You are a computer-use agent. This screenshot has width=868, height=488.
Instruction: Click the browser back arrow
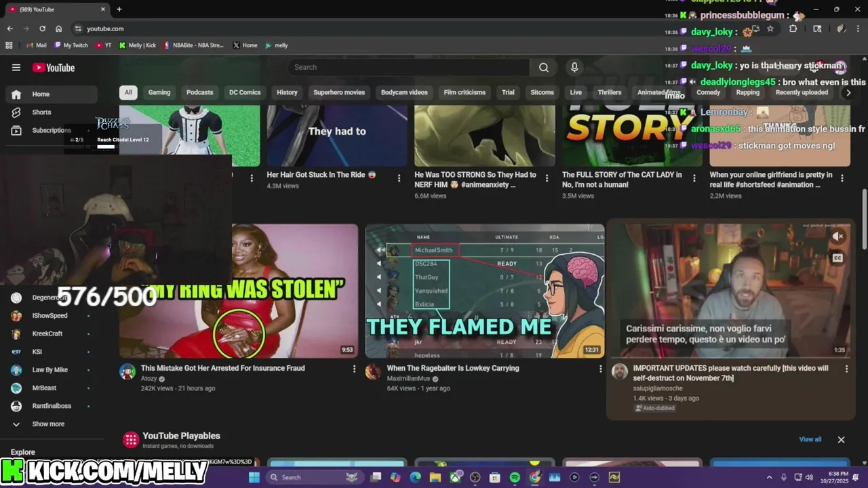point(9,28)
